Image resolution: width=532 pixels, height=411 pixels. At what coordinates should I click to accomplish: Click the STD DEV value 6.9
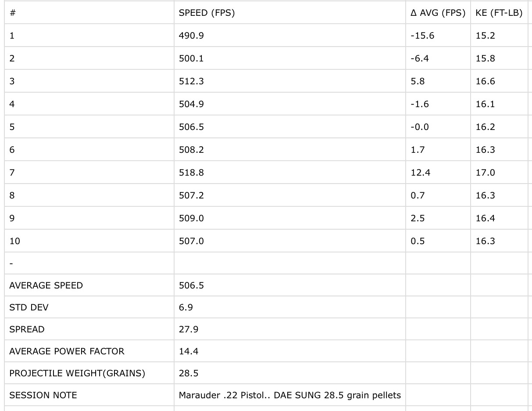pyautogui.click(x=186, y=307)
